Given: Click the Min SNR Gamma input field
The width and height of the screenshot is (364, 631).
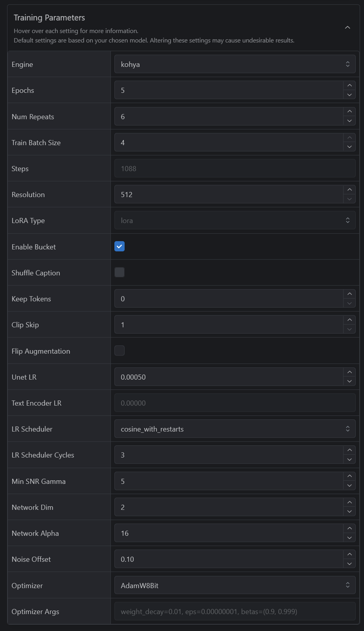Looking at the screenshot, I should click(x=228, y=481).
